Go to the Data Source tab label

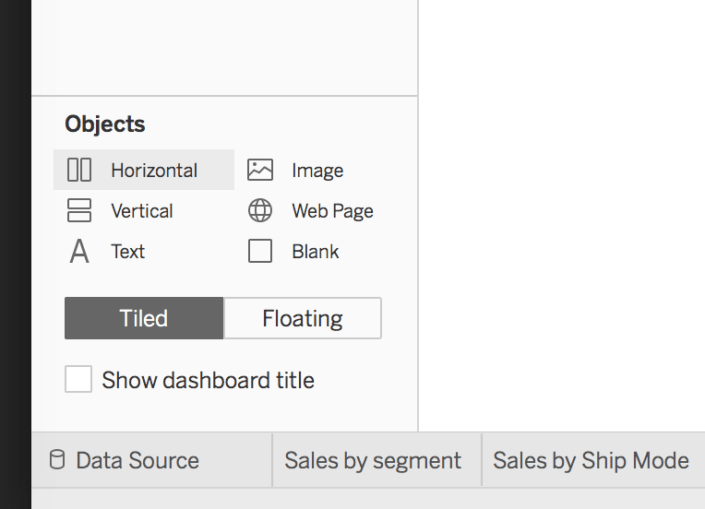coord(137,460)
